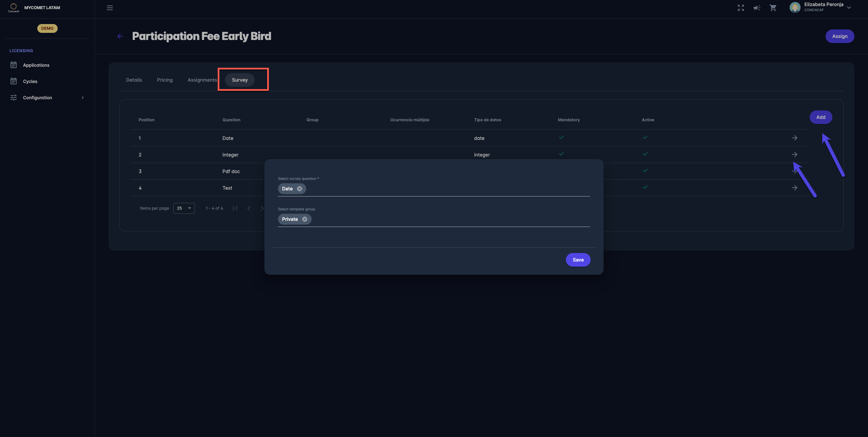Open row 4 Text arrow icon
The width and height of the screenshot is (868, 437).
[x=794, y=188]
